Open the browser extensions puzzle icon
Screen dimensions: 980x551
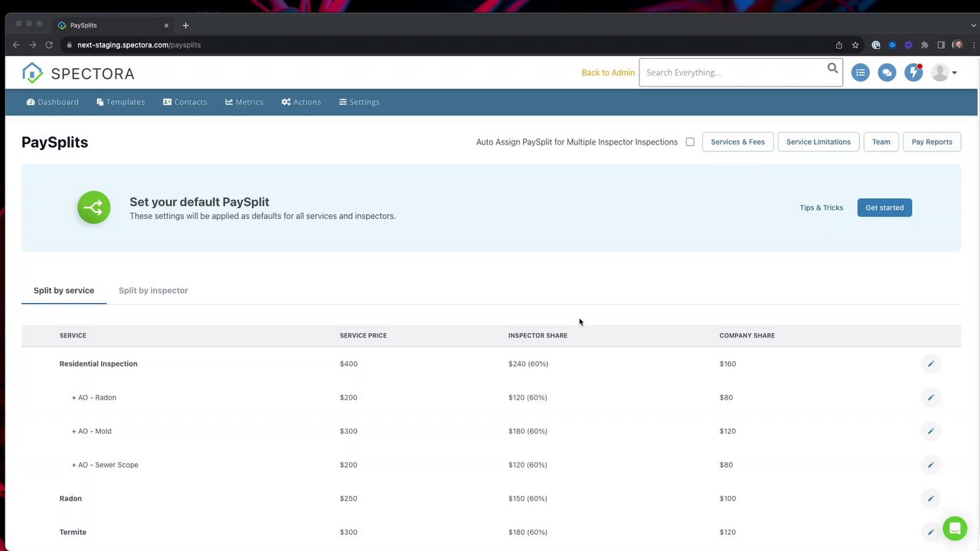coord(925,45)
